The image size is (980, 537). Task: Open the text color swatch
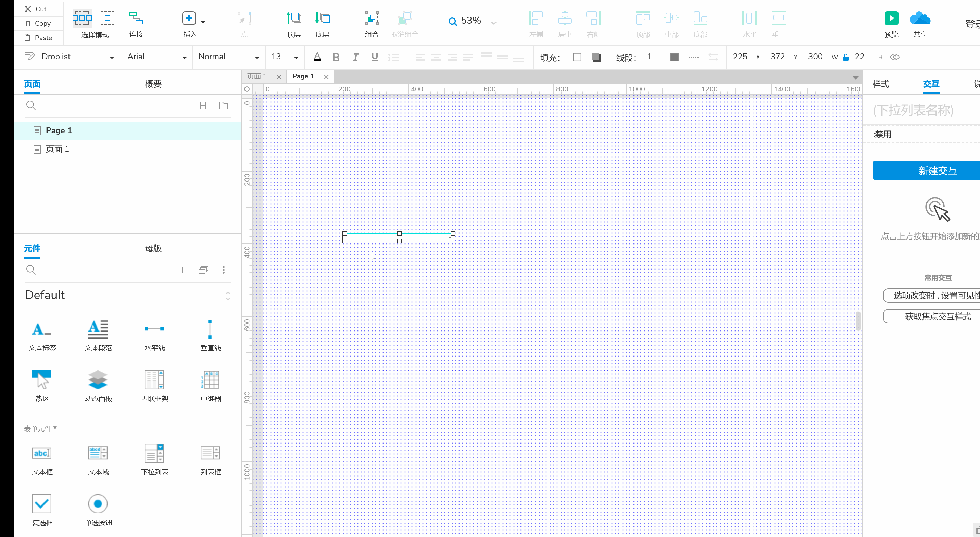click(x=317, y=57)
